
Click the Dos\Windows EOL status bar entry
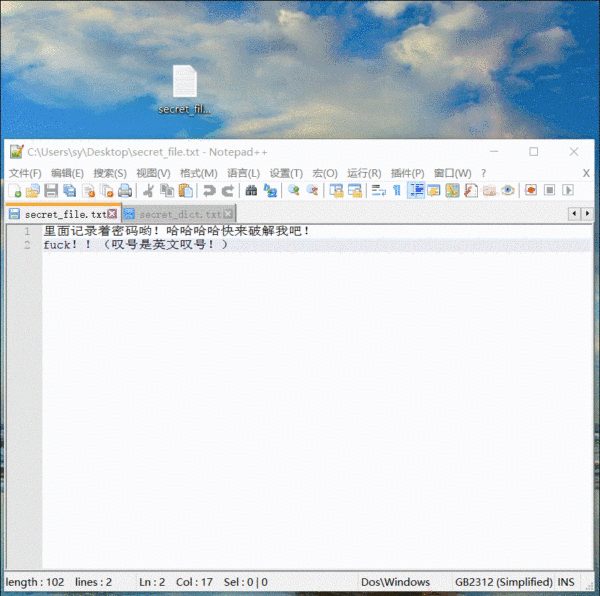395,582
